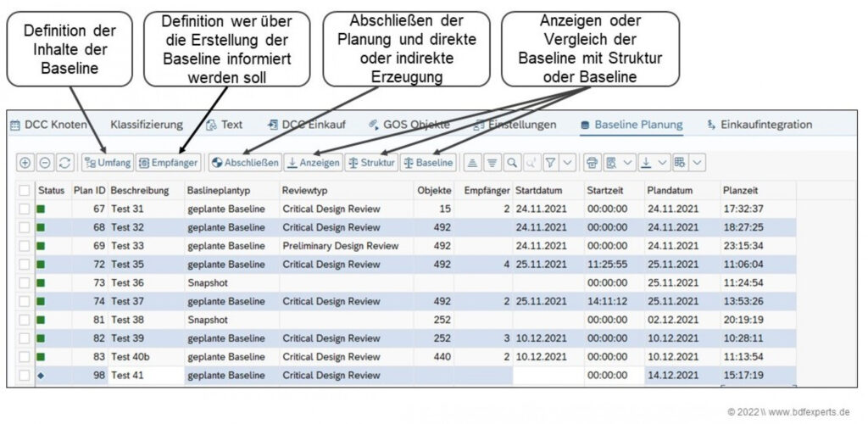
Task: Switch to the Klassifizierung tab
Action: click(147, 125)
